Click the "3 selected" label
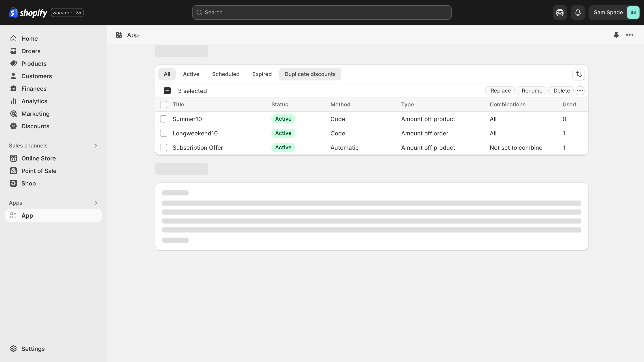 pos(193,91)
